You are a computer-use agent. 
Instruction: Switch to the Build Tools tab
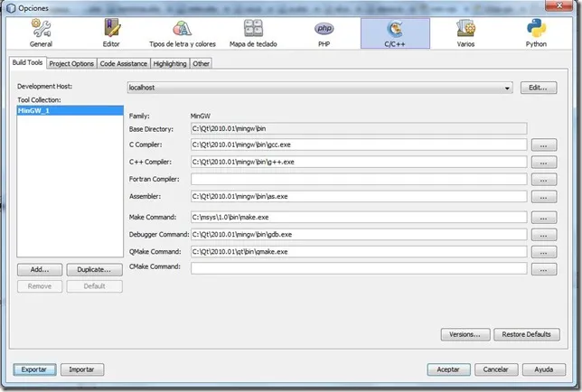[x=27, y=62]
